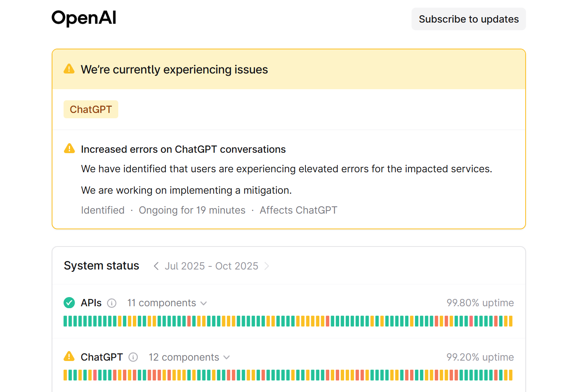Image resolution: width=588 pixels, height=392 pixels.
Task: Click the first bar of the APIs uptime chart
Action: [x=65, y=321]
